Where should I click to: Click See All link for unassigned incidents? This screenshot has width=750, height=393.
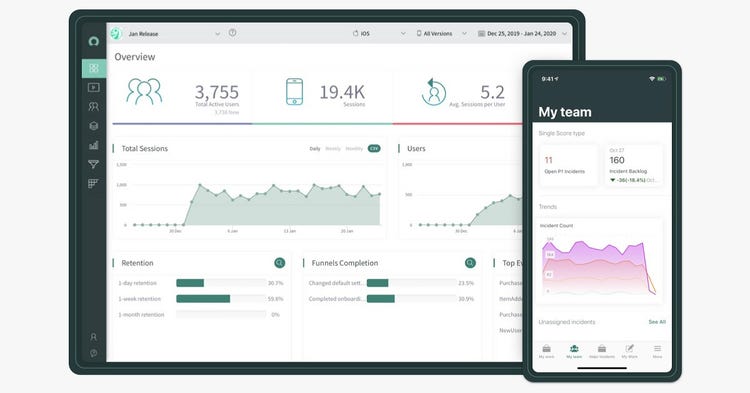(x=657, y=322)
